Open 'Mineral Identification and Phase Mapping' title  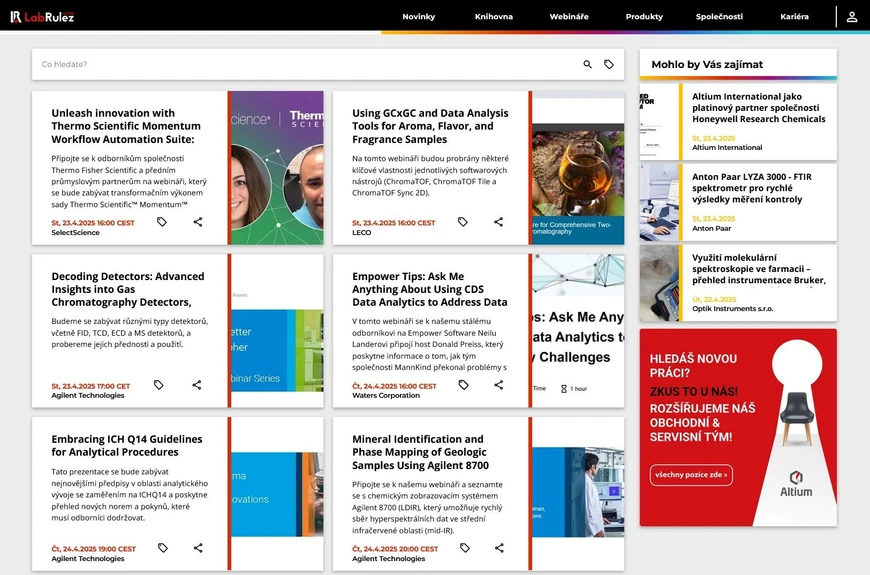point(420,452)
